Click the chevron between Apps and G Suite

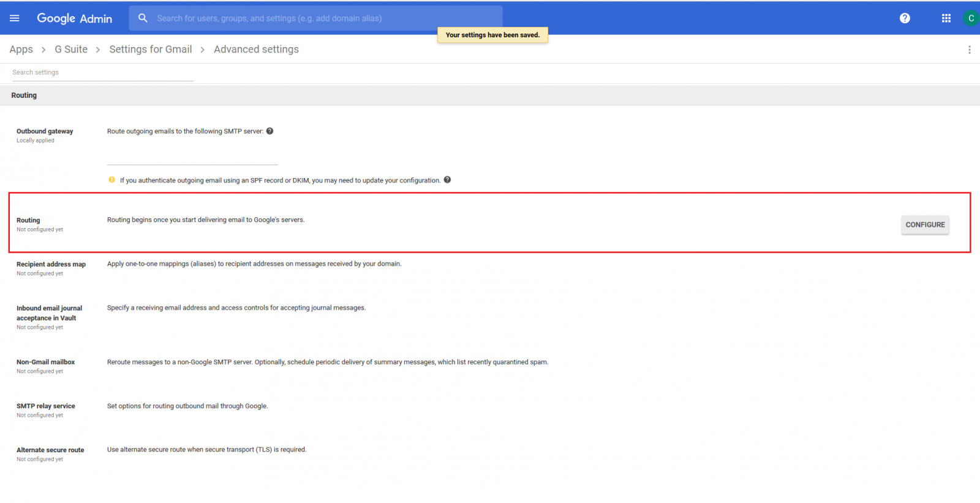pos(43,50)
